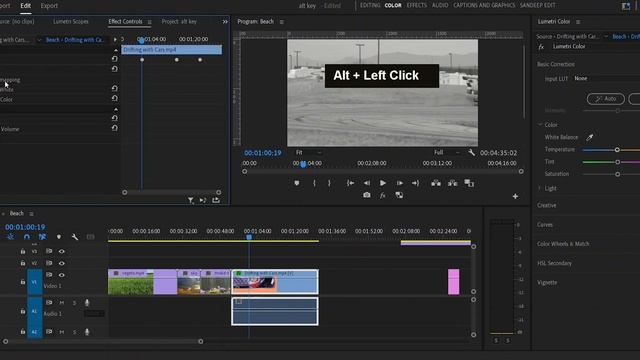Open Curves section in Lumetri
Image resolution: width=640 pixels, height=360 pixels.
545,225
